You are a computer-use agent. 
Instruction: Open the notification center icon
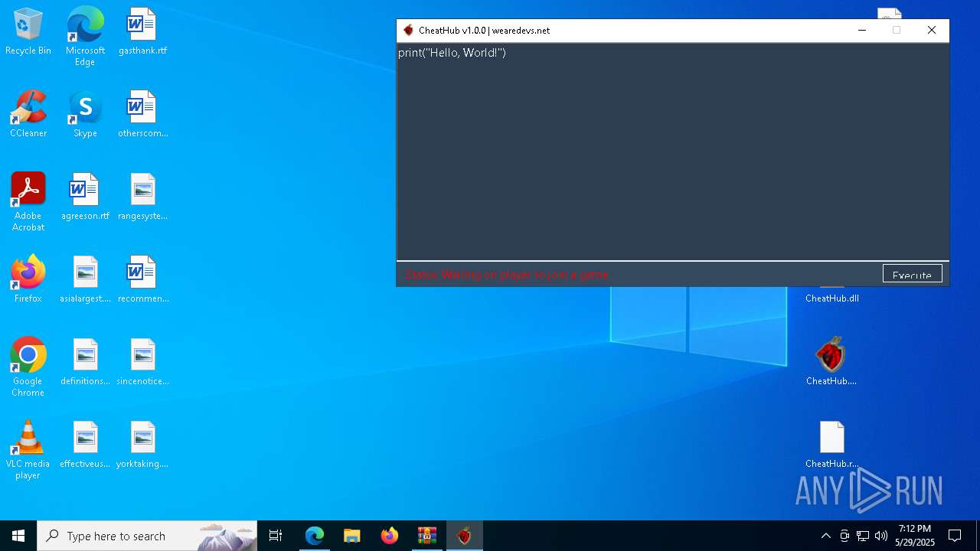[955, 536]
